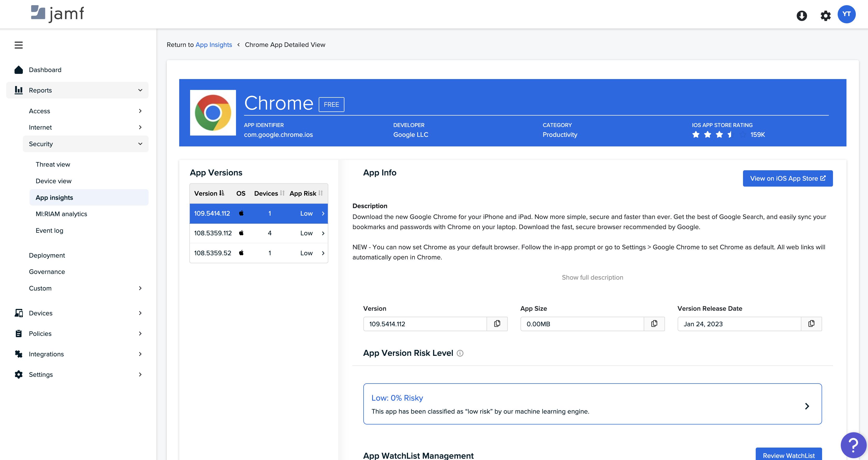Select version 109.5414.112 row
868x460 pixels.
pyautogui.click(x=259, y=213)
